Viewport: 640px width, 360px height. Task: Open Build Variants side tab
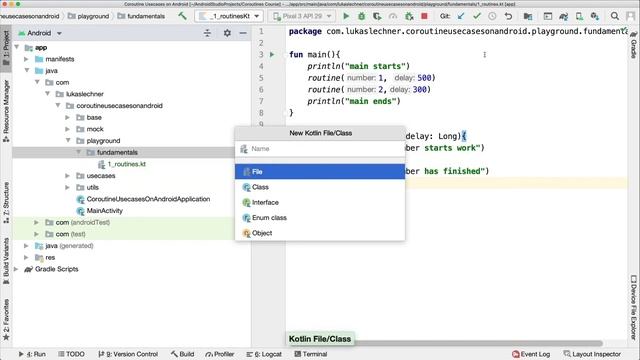click(6, 261)
